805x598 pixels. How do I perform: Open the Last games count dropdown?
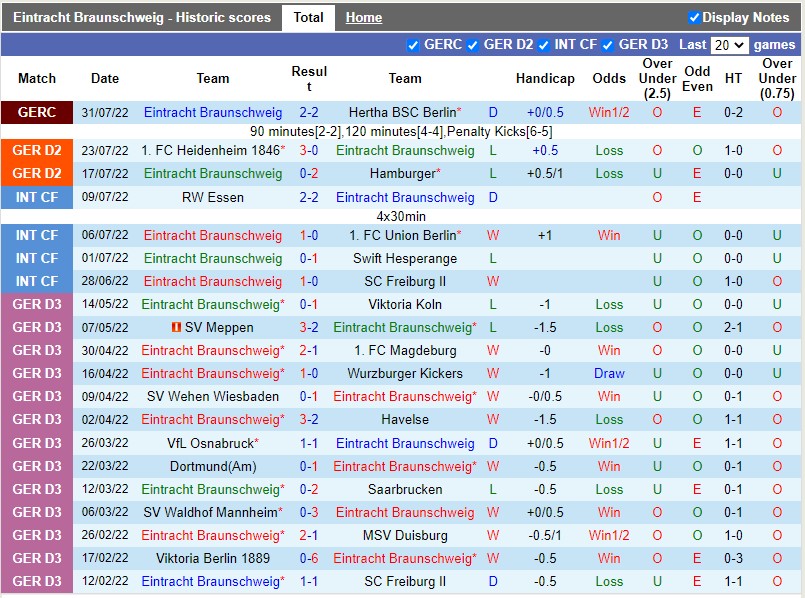[x=730, y=45]
